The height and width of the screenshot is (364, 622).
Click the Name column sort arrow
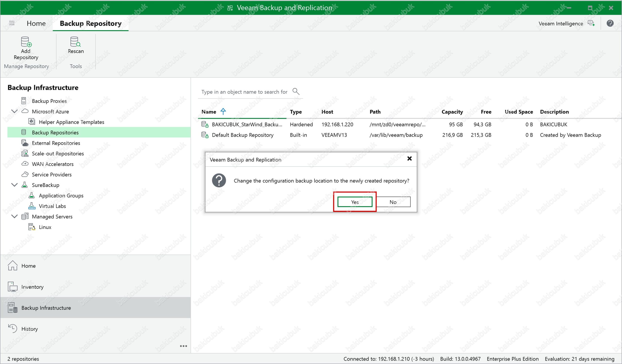pyautogui.click(x=223, y=111)
